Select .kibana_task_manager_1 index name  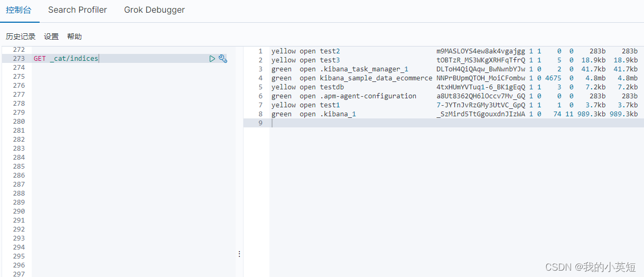coord(364,69)
